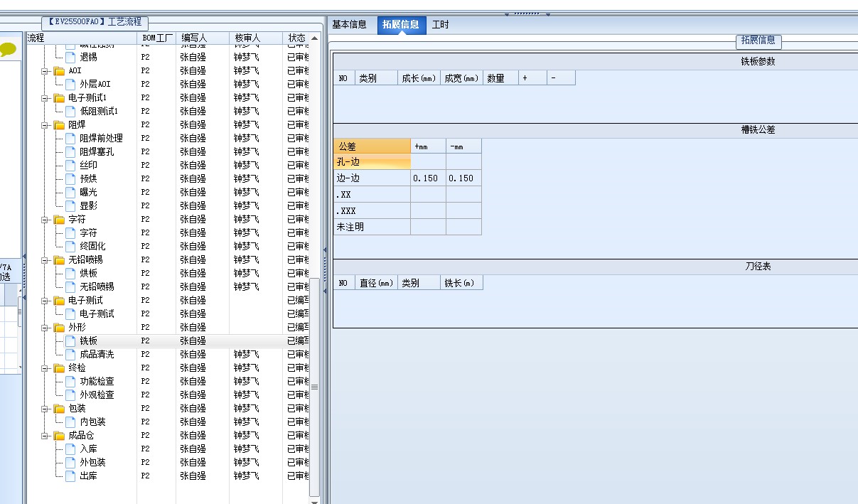Click the +mm value 0.150 for 边-边
The height and width of the screenshot is (504, 858).
[x=429, y=178]
